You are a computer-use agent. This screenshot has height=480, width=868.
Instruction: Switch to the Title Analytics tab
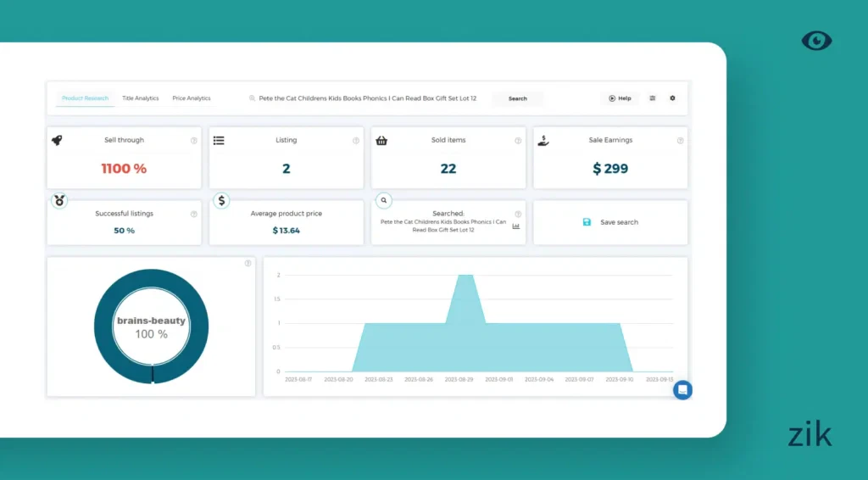140,98
